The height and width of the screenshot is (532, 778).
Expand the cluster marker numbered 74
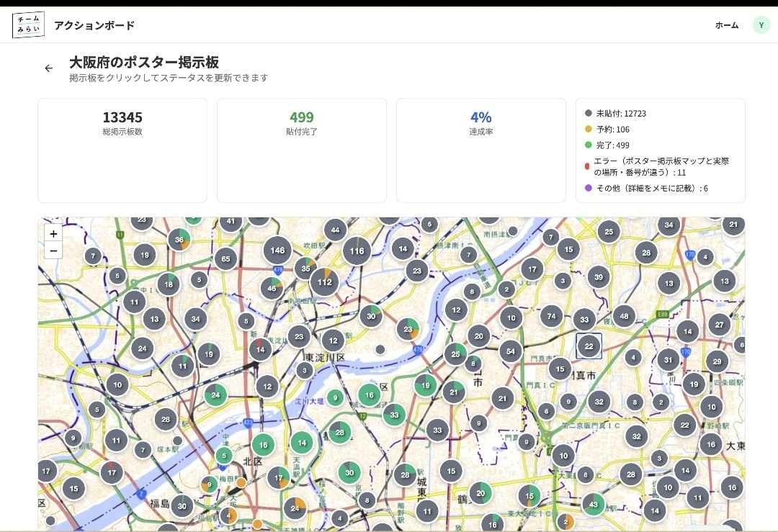coord(551,316)
